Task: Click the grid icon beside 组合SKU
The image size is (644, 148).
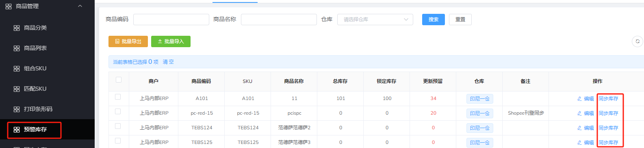Action: tap(17, 69)
